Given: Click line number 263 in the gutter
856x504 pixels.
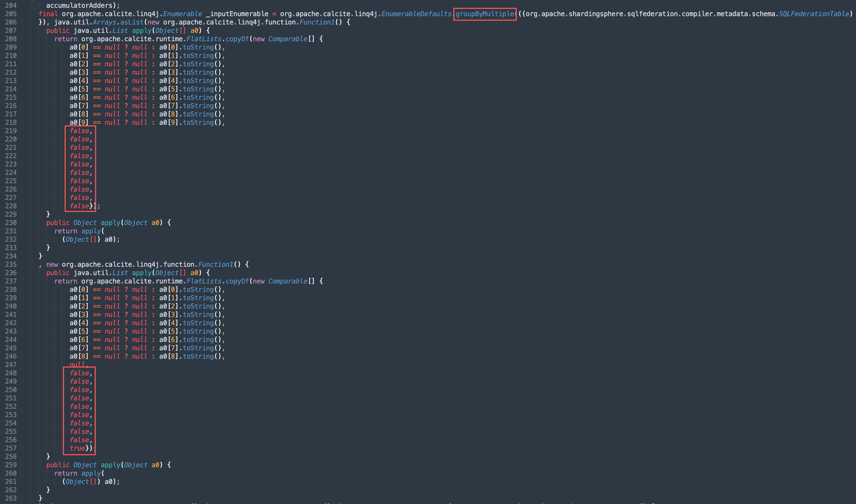Looking at the screenshot, I should click(x=11, y=498).
